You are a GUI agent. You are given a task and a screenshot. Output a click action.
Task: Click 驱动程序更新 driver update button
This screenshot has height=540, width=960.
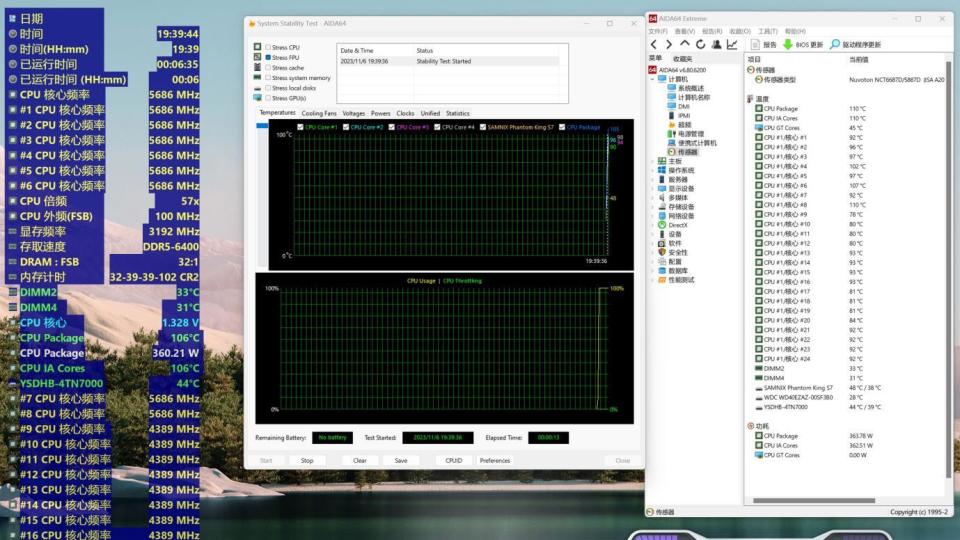point(855,45)
